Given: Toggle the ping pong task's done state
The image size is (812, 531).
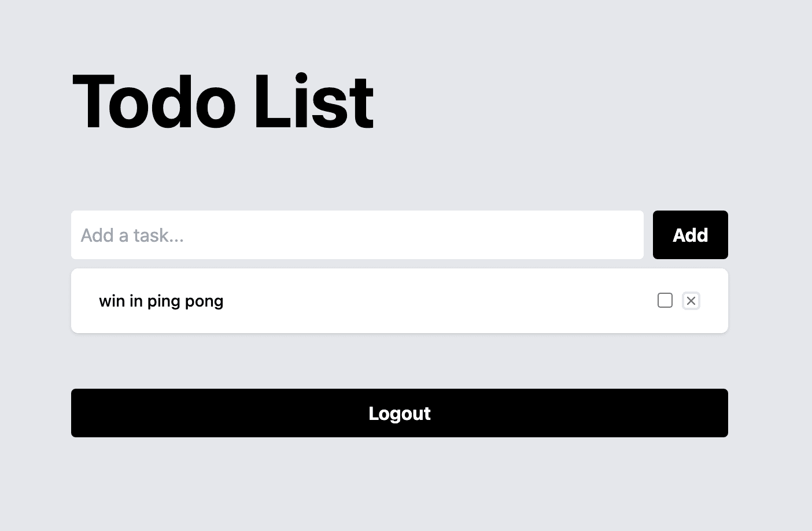Looking at the screenshot, I should tap(665, 300).
